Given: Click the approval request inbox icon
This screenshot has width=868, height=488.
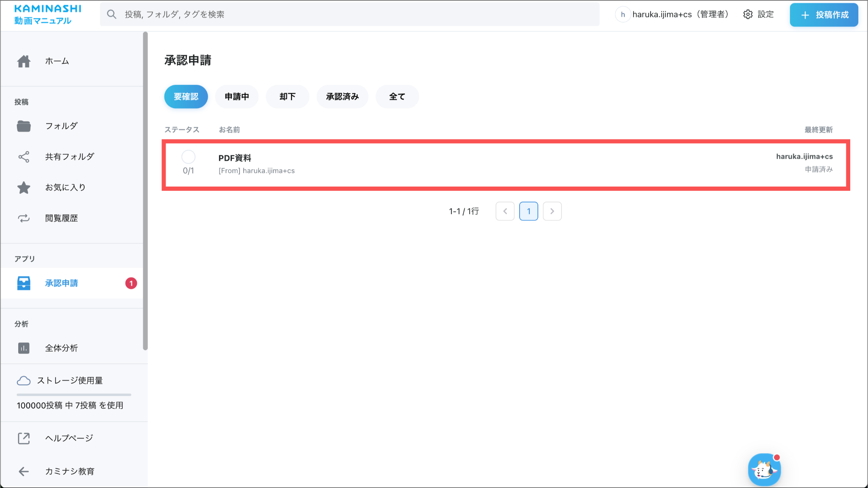Looking at the screenshot, I should coord(24,283).
